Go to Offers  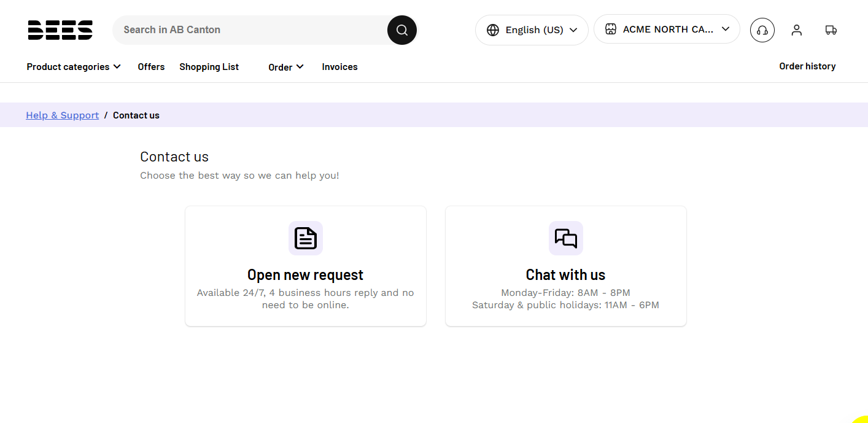click(x=151, y=67)
